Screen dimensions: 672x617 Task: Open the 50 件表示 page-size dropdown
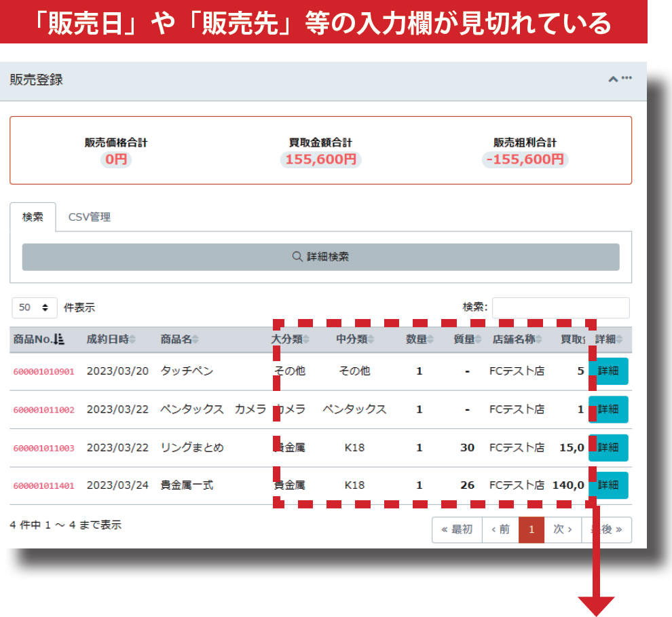34,307
